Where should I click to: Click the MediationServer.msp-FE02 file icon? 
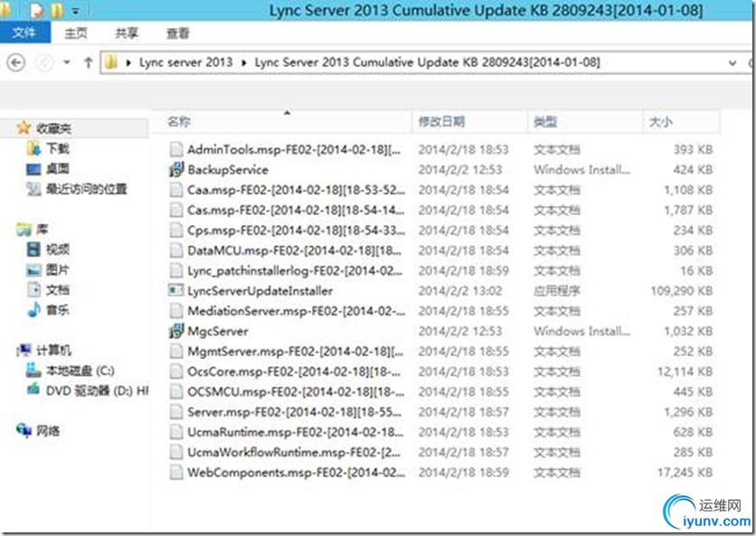pyautogui.click(x=176, y=311)
